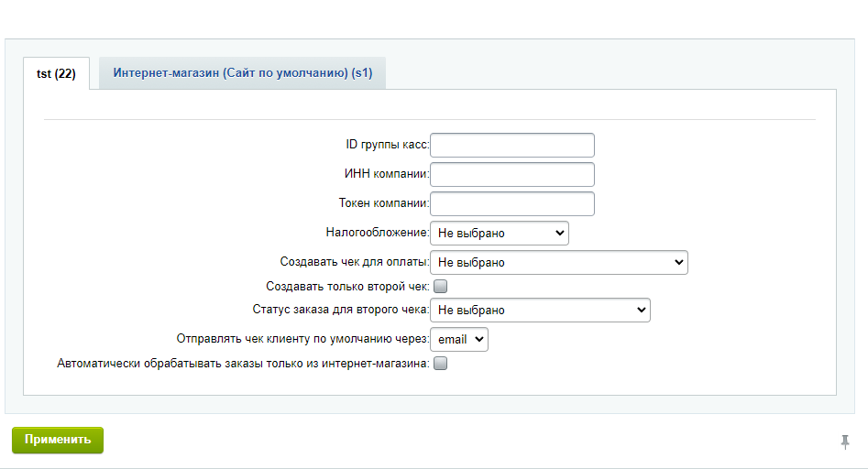Click the Статус заказа для второго чека label
The height and width of the screenshot is (469, 868).
340,311
